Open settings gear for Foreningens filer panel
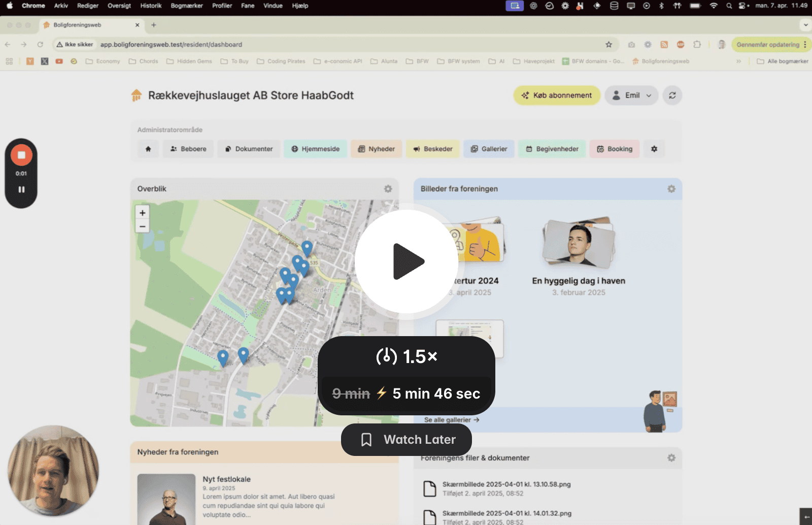This screenshot has height=525, width=812. point(671,458)
